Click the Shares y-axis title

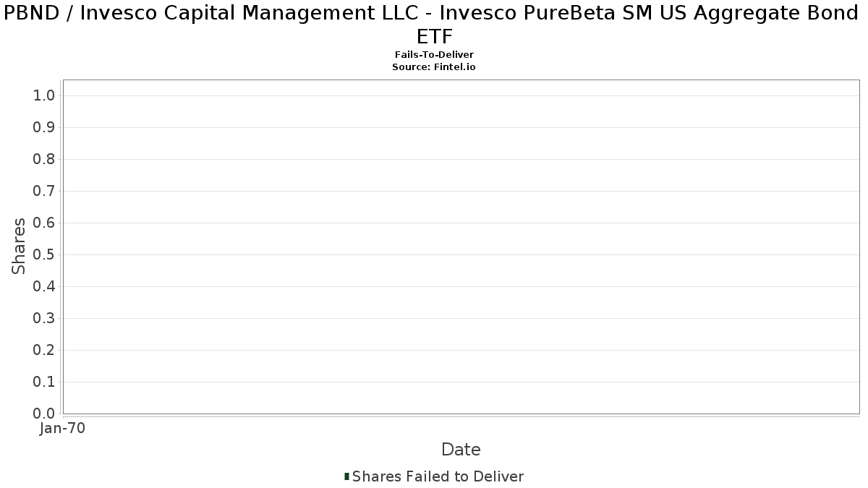tap(19, 247)
